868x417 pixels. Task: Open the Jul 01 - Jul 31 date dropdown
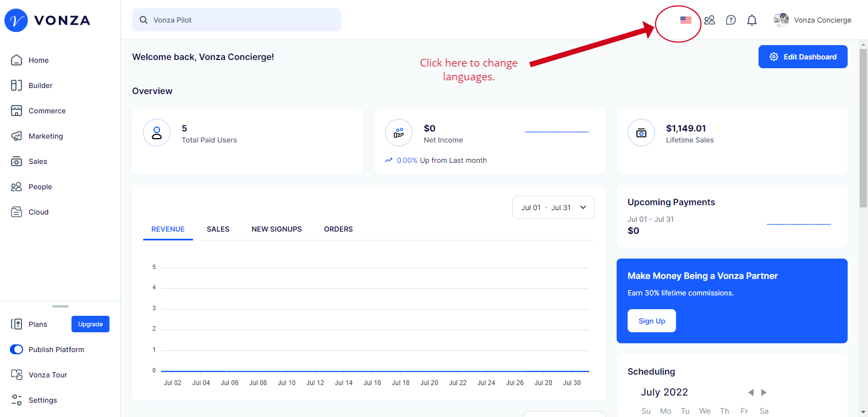click(553, 207)
